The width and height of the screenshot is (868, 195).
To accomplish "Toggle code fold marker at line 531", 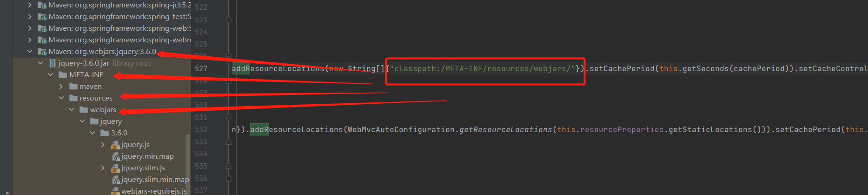I will click(x=228, y=117).
